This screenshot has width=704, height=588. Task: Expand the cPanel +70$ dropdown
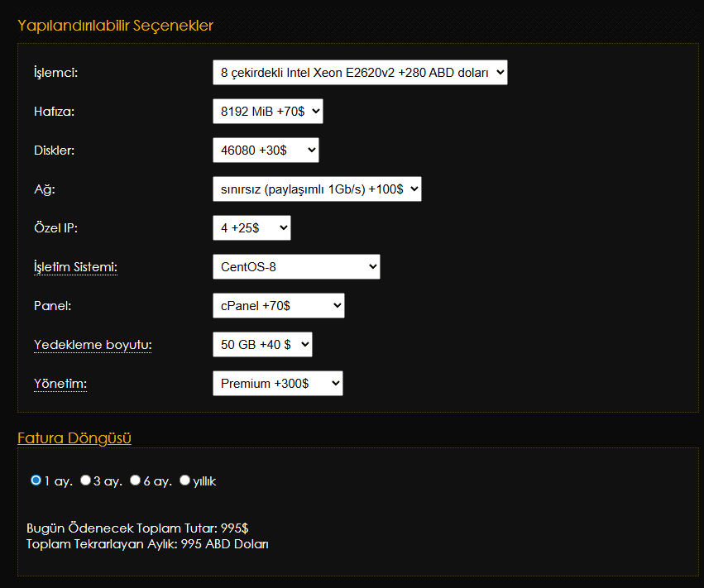278,306
